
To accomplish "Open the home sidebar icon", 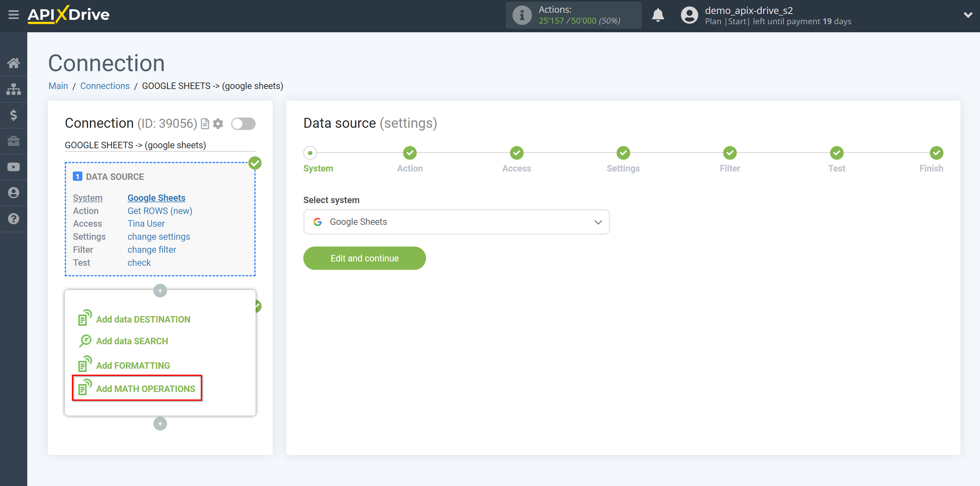I will pyautogui.click(x=14, y=63).
